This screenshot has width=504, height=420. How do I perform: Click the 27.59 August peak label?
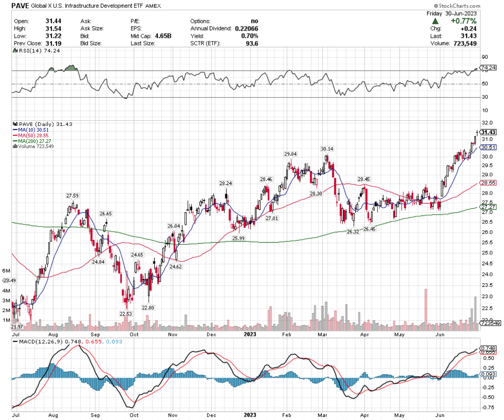click(72, 196)
